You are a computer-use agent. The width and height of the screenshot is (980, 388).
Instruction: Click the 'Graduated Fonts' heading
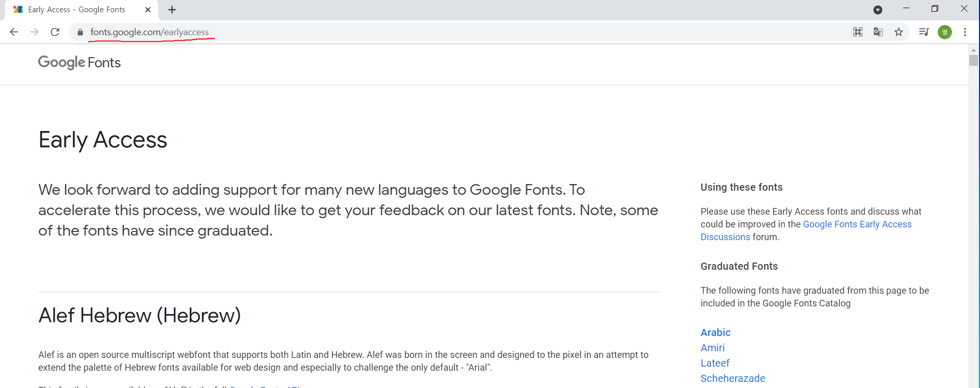pyautogui.click(x=739, y=266)
